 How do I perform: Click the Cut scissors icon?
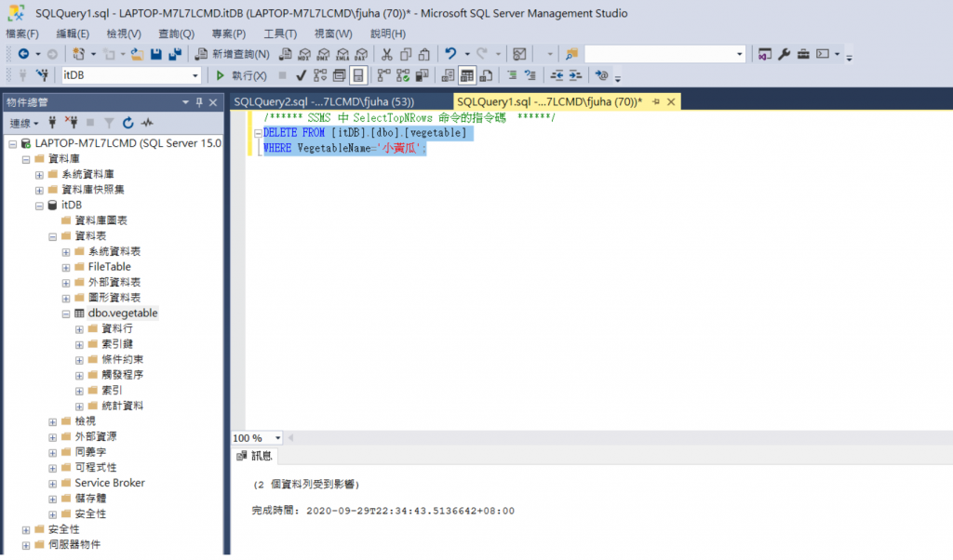[386, 54]
